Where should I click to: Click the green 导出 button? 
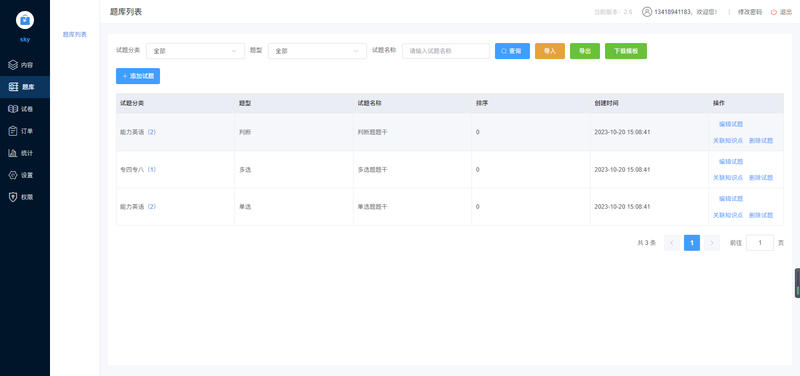click(585, 51)
